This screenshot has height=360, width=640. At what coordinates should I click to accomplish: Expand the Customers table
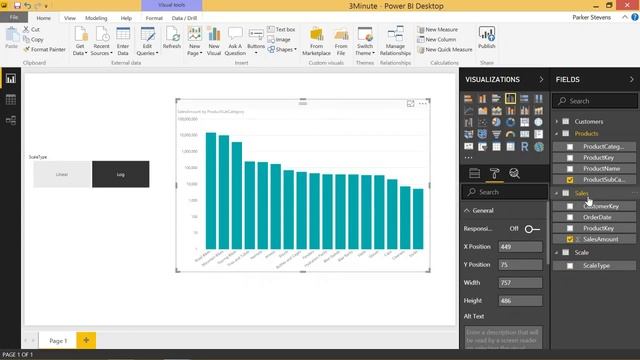click(x=557, y=122)
